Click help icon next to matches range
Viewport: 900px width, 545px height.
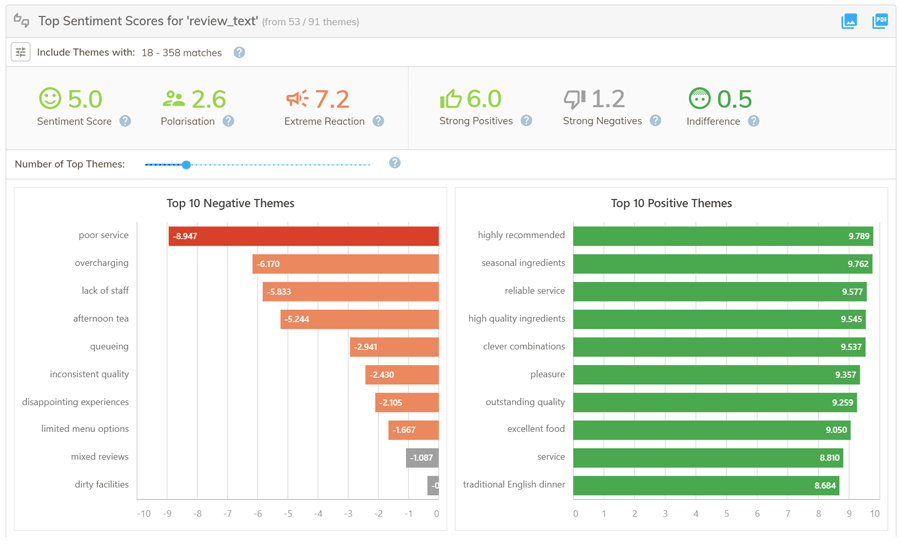pos(239,52)
